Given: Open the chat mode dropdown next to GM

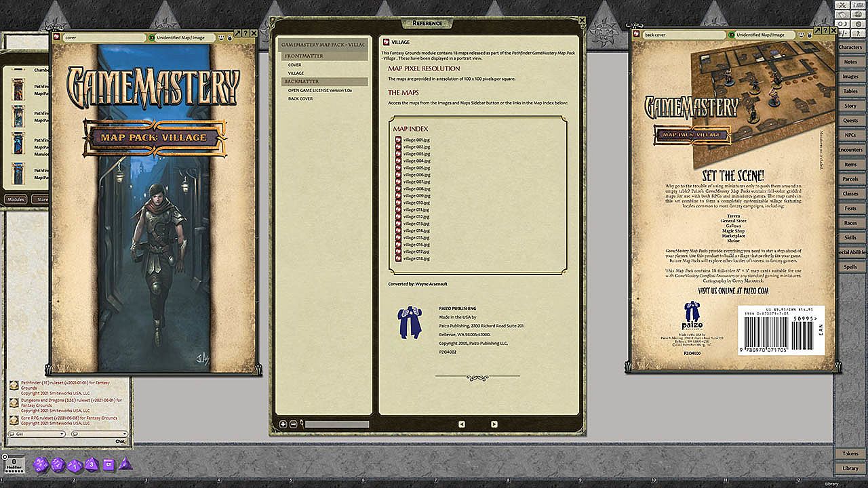Looking at the screenshot, I should 99,434.
